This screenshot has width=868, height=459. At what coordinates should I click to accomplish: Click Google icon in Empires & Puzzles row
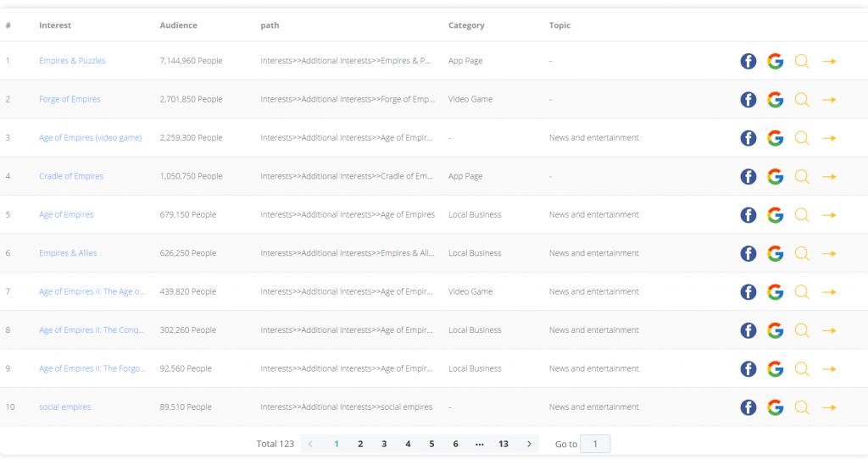(775, 61)
